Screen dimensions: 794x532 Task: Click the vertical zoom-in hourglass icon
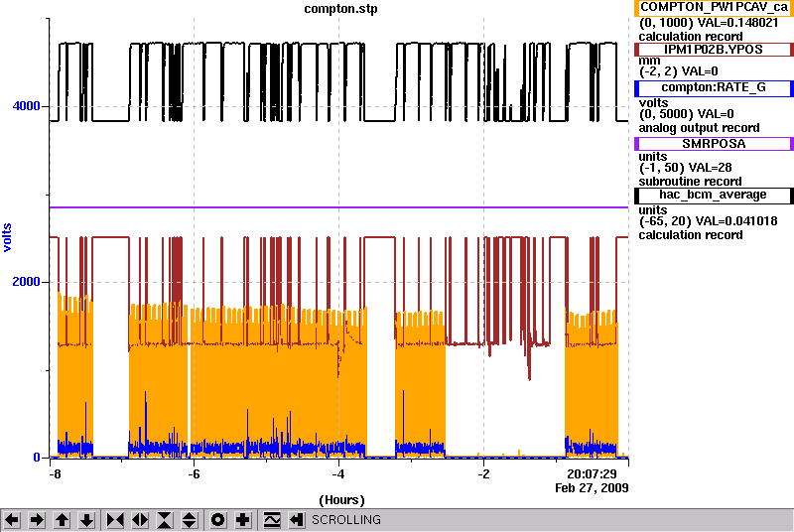[x=165, y=520]
